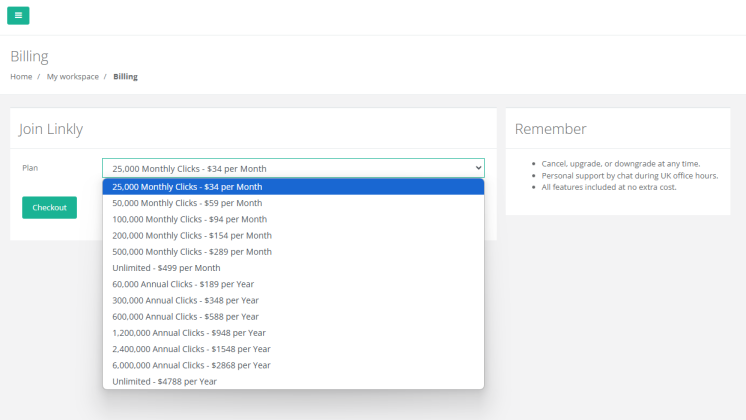Choose 2,400,000 Annual Clicks - $1548 option
Screen dimensions: 746x420
(191, 349)
